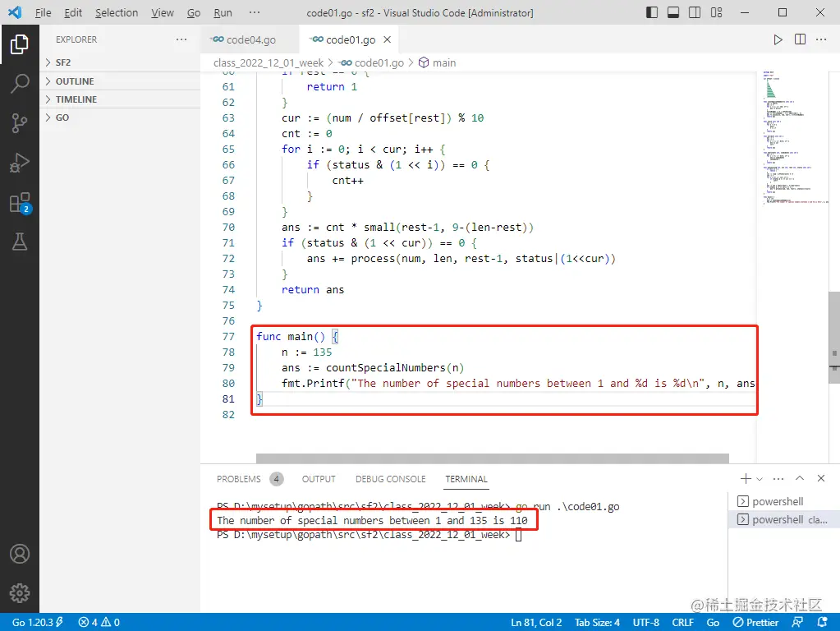Image resolution: width=840 pixels, height=631 pixels.
Task: Expand the SF2 folder section
Action: coord(120,62)
